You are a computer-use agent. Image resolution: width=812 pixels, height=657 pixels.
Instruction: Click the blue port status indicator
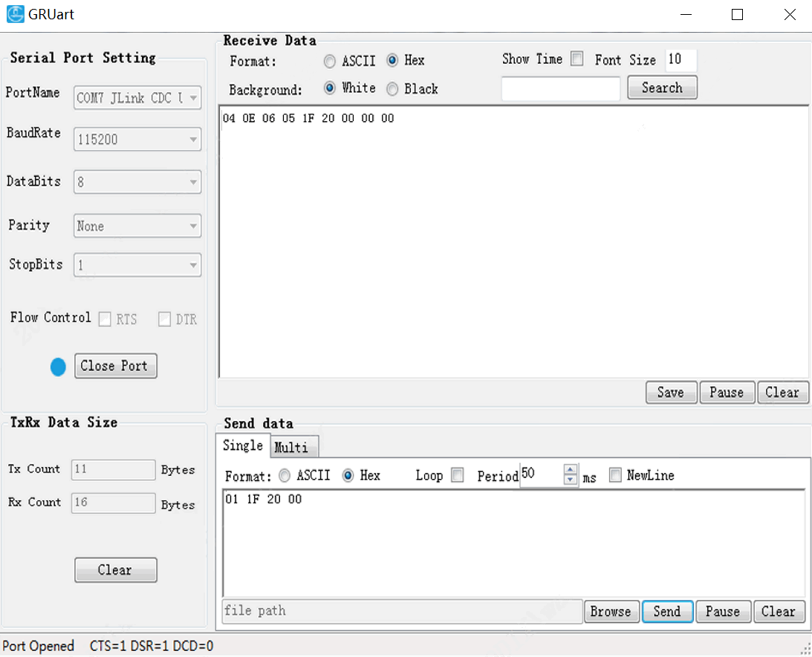point(58,367)
